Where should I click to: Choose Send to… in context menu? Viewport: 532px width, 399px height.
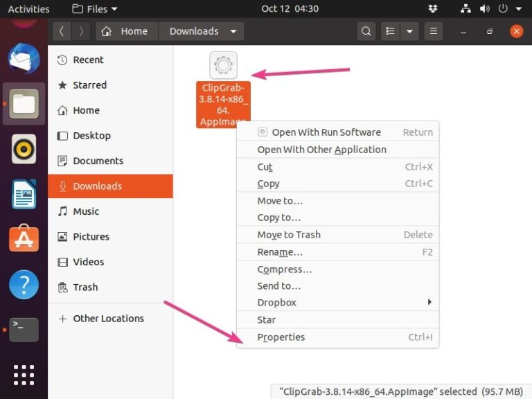pos(337,286)
